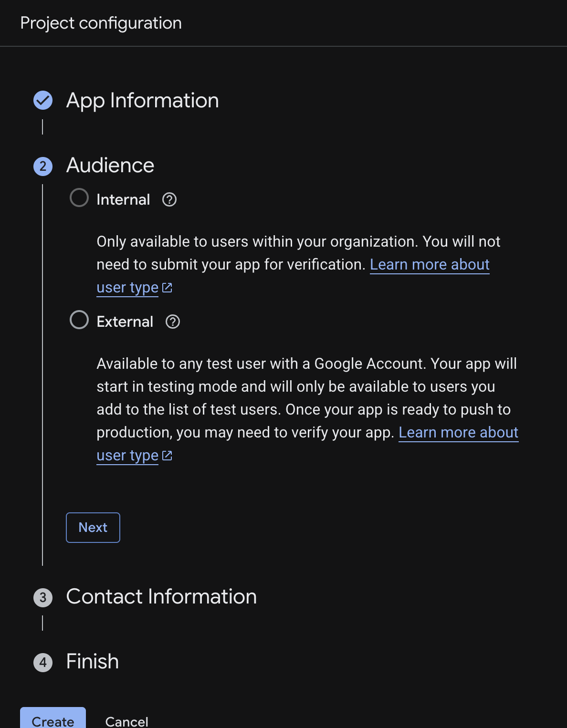Screen dimensions: 567x728
Task: Click the Create button
Action: (53, 719)
